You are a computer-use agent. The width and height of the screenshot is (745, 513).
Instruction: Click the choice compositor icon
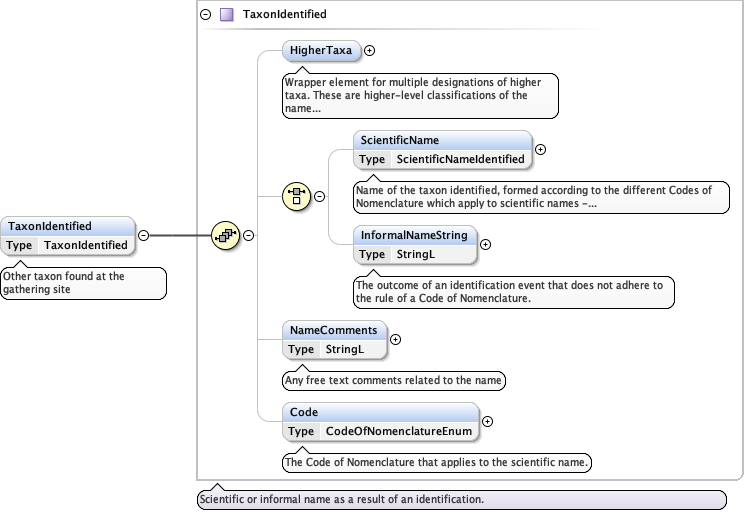coord(297,196)
